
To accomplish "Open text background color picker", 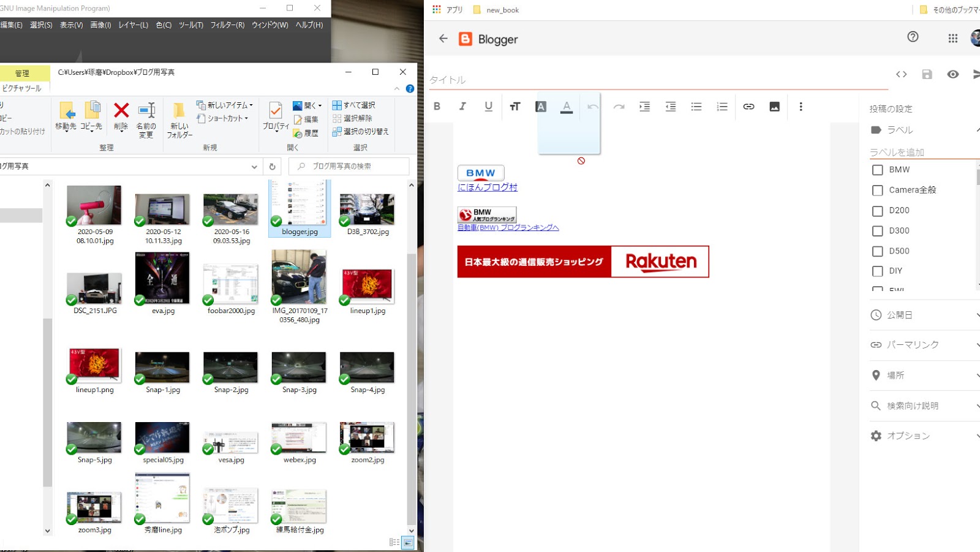I will (x=541, y=107).
